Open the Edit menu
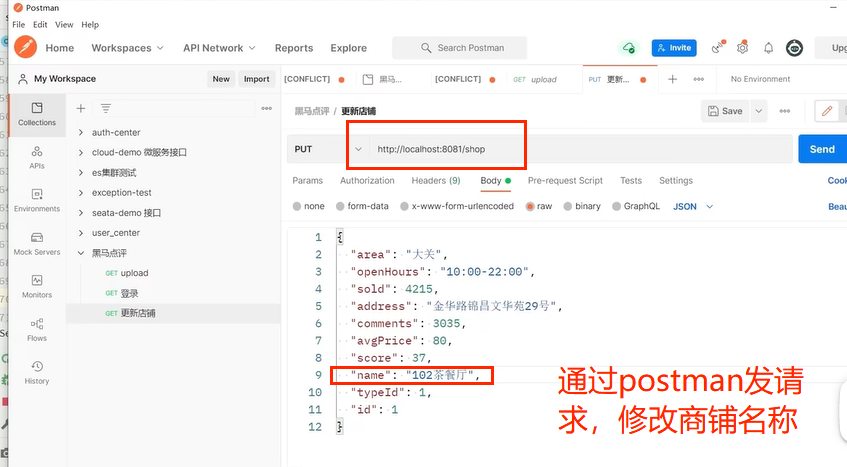 40,25
